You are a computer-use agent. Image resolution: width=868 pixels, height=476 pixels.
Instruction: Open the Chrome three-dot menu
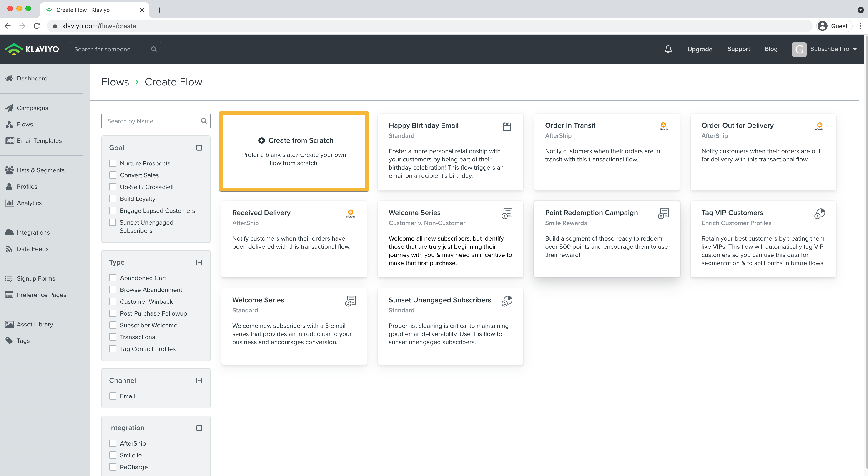tap(860, 26)
